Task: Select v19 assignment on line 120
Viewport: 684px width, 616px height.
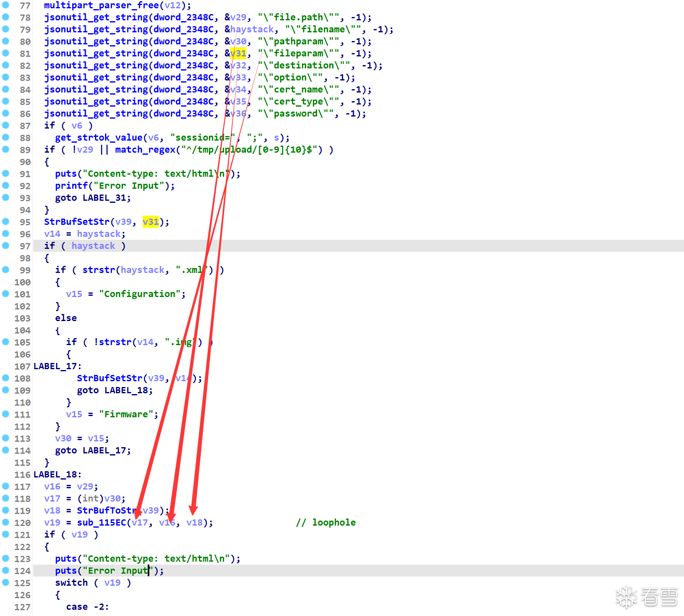Action: (52, 523)
